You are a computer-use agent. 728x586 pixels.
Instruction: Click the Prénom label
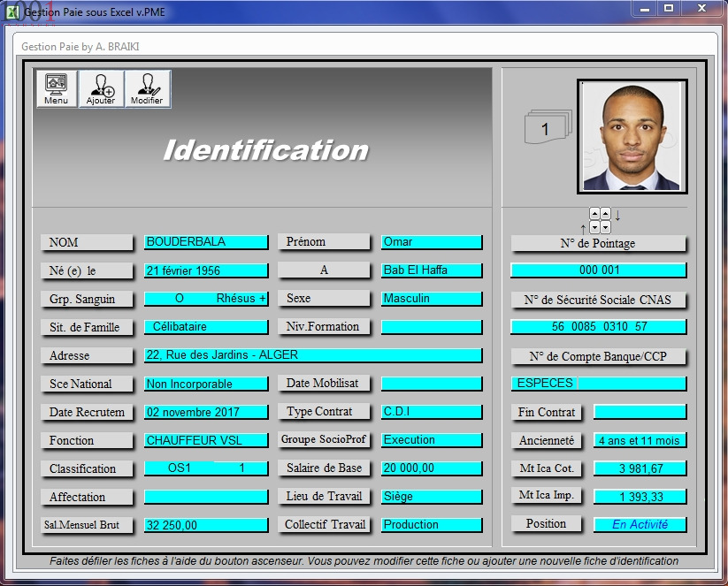[x=324, y=241]
